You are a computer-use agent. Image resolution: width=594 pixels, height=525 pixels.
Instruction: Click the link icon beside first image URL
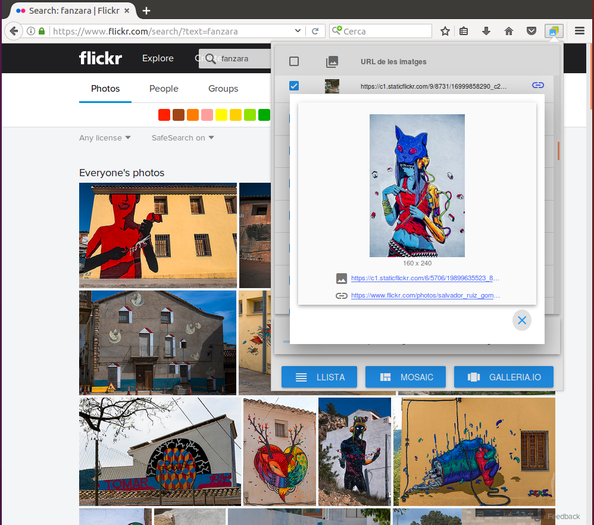point(538,85)
